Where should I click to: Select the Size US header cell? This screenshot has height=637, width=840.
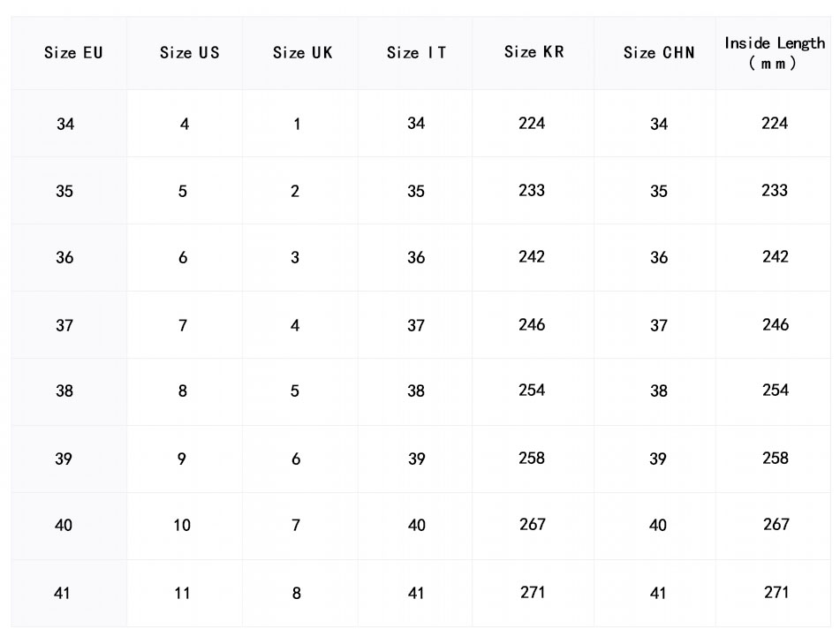click(x=189, y=53)
